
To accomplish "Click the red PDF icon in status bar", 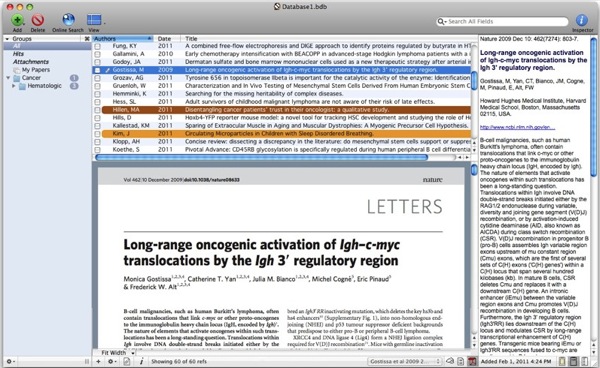I will (472, 361).
